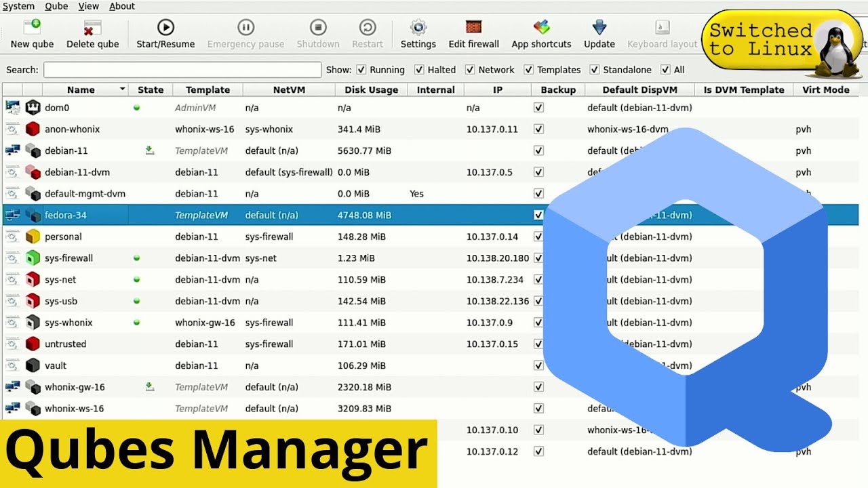Click the update-available icon on whonix-gw-16 row
This screenshot has height=488, width=868.
(x=150, y=387)
